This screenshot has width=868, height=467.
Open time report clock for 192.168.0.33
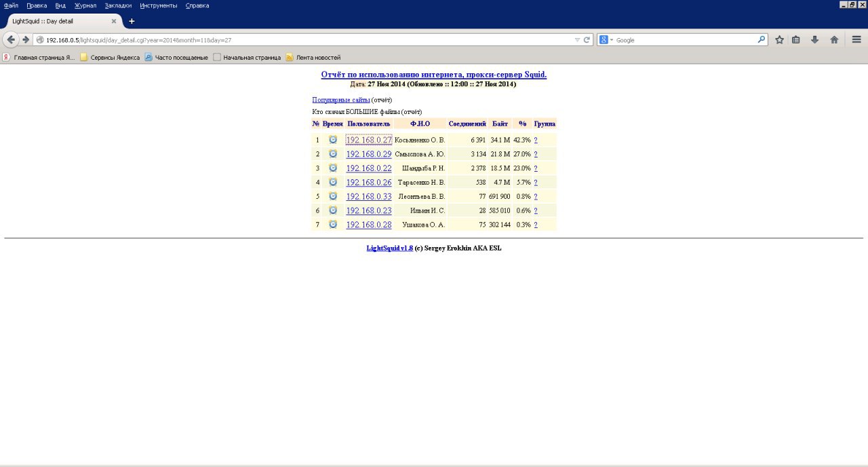pyautogui.click(x=333, y=196)
